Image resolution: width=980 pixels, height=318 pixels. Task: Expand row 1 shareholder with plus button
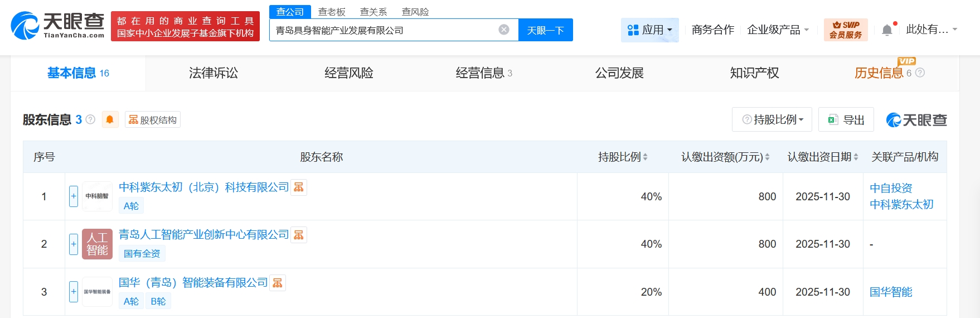coord(74,196)
